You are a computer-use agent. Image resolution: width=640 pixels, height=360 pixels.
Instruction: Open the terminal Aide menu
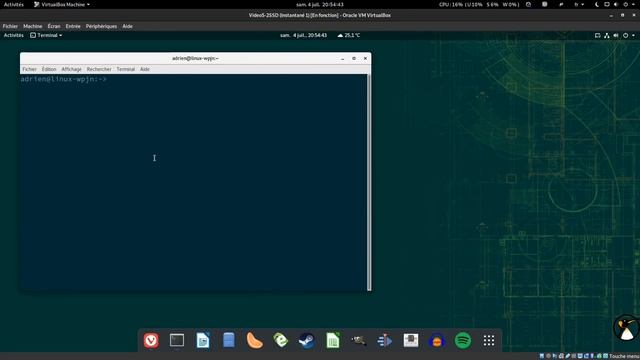[145, 69]
